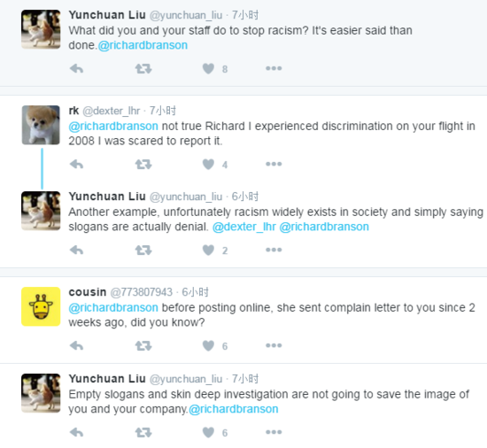This screenshot has width=487, height=448.
Task: Open the @yunchuan_liu handle on the last tweet
Action: click(186, 379)
